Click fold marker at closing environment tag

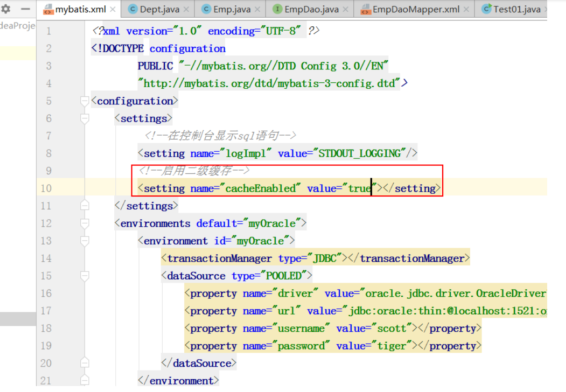[85, 380]
